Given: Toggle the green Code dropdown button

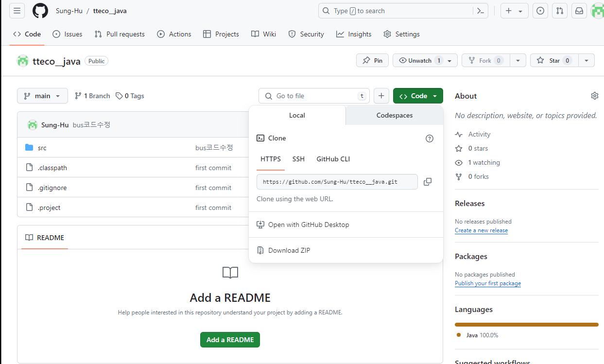Looking at the screenshot, I should 418,96.
